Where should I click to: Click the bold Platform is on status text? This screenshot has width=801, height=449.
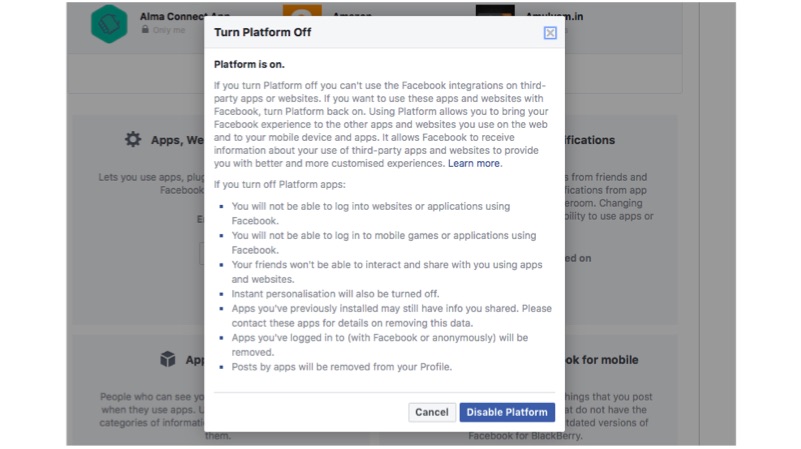coord(249,64)
